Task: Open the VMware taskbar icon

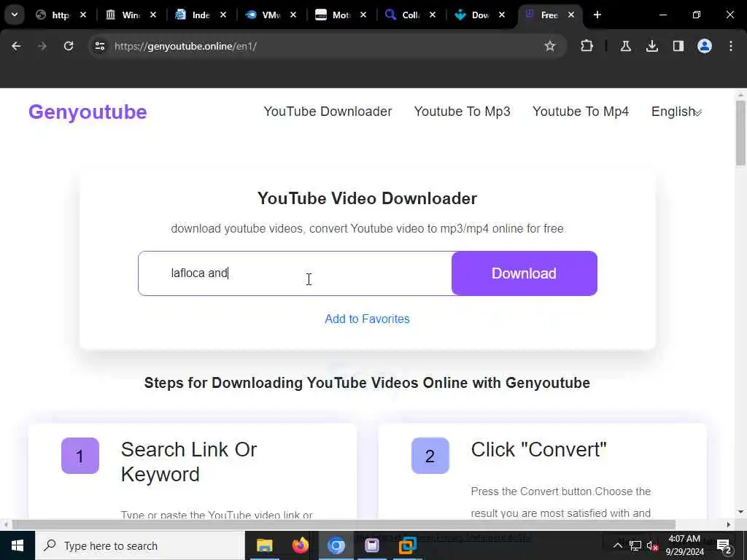Action: click(x=407, y=545)
